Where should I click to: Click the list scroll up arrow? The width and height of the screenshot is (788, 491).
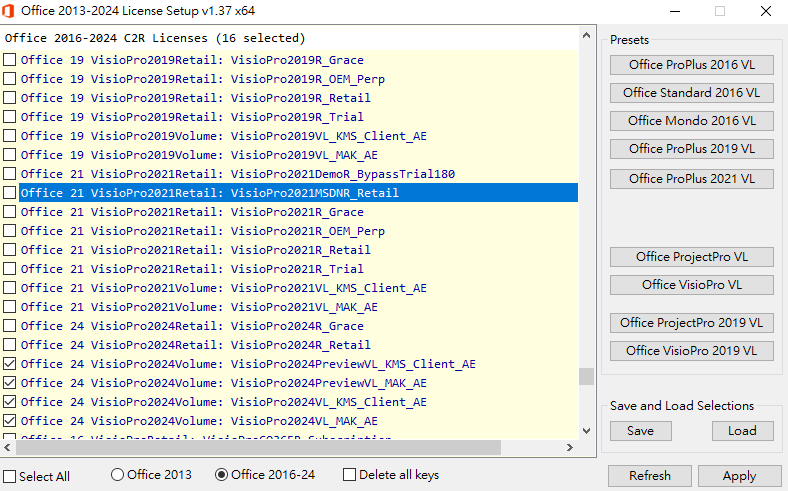click(x=586, y=35)
